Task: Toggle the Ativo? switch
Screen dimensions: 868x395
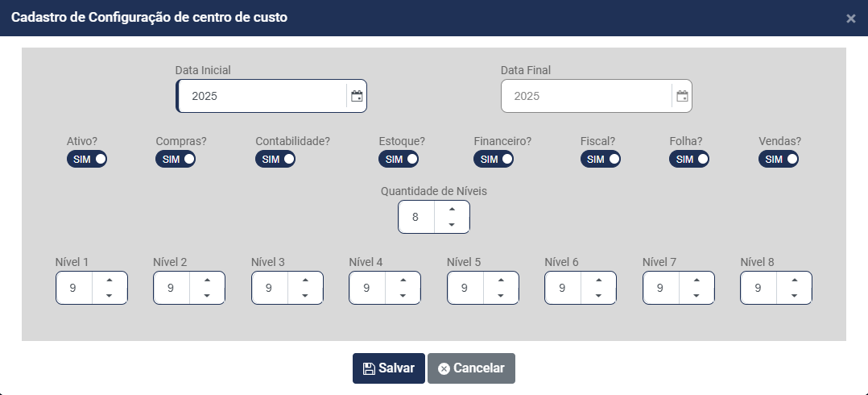Action: [87, 159]
